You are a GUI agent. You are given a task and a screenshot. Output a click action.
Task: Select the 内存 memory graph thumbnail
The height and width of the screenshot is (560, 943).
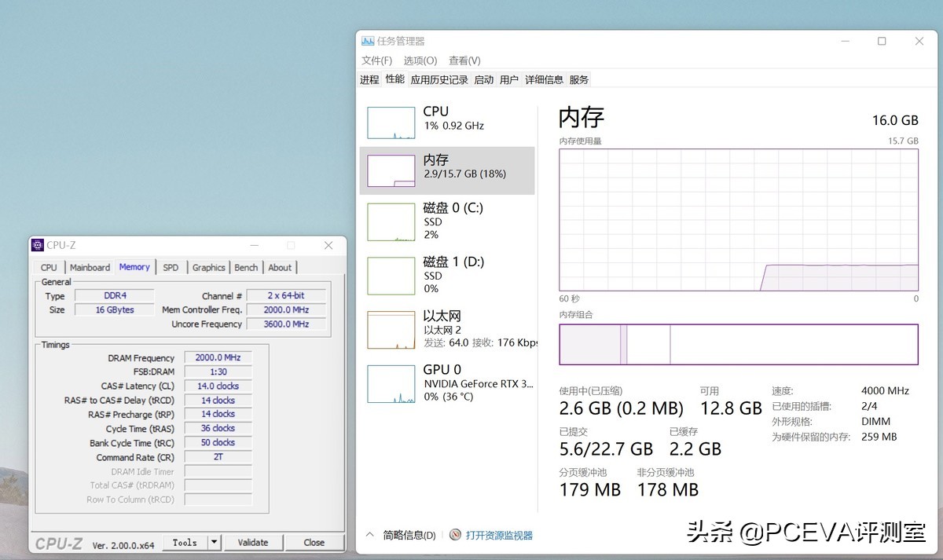[x=391, y=170]
